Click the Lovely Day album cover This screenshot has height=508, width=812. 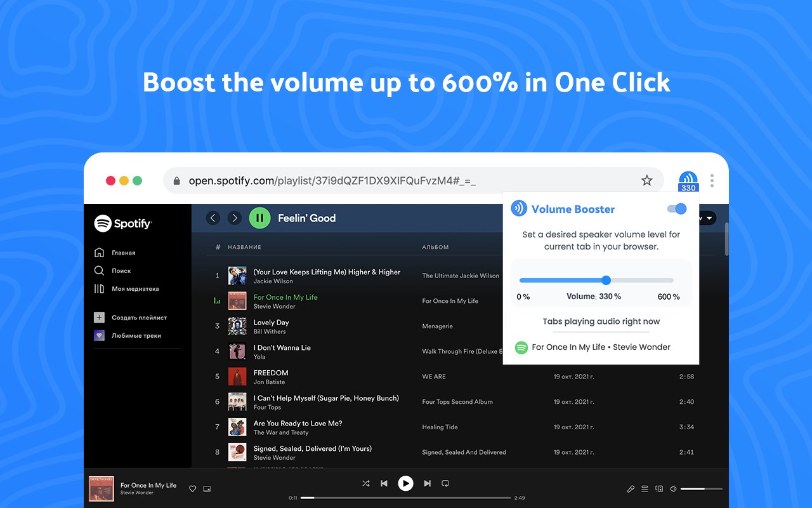237,326
